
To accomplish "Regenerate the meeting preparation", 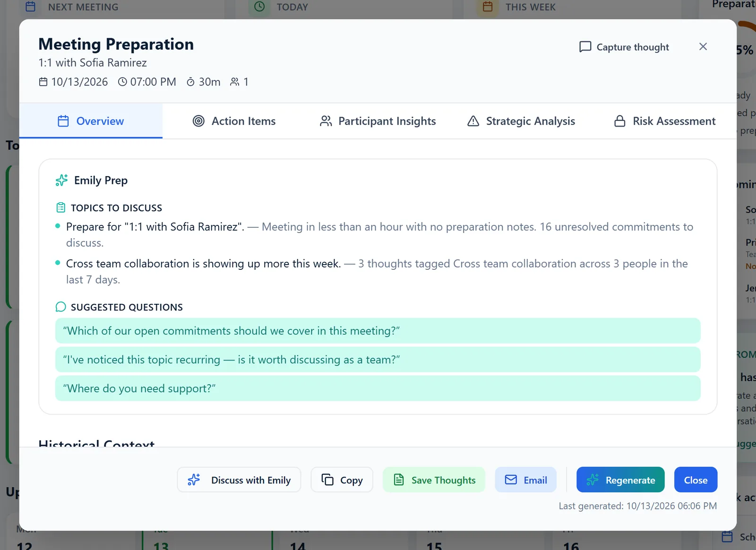I will pos(620,480).
